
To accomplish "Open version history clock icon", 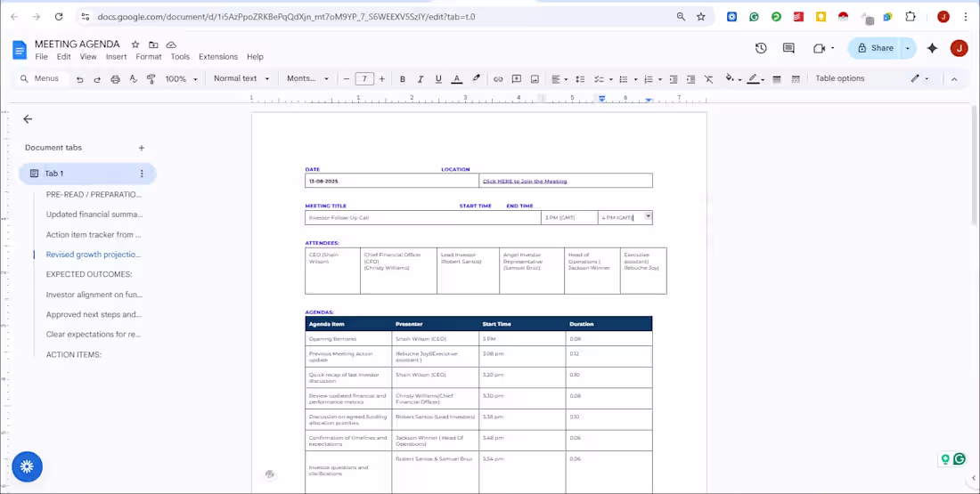I will pyautogui.click(x=761, y=48).
